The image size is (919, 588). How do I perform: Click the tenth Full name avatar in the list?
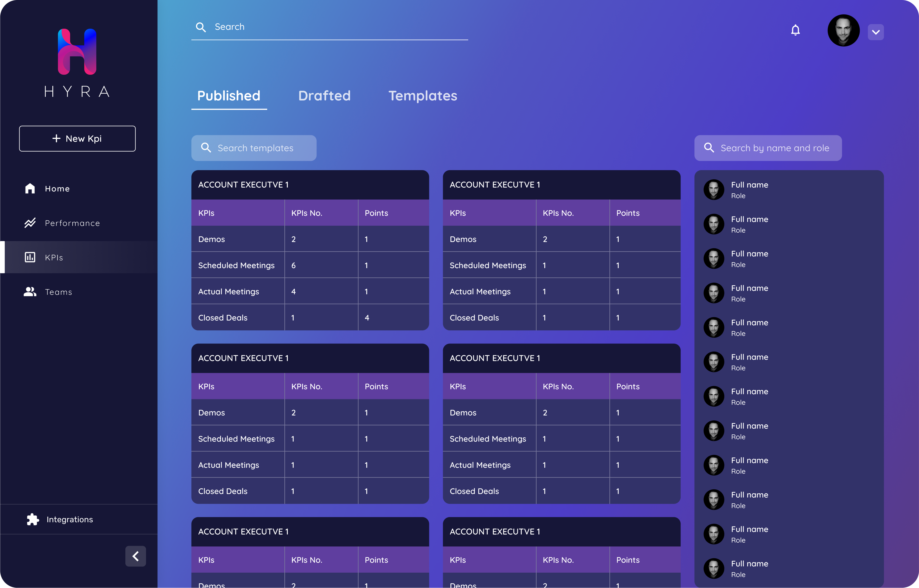tap(714, 499)
